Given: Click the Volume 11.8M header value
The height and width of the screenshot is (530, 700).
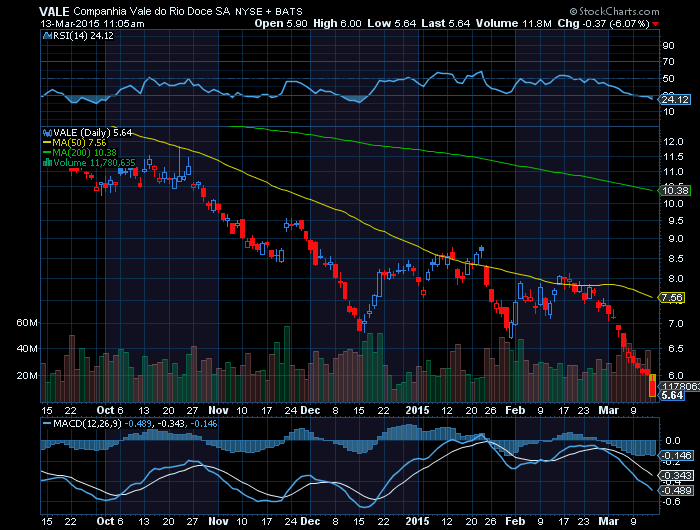Looking at the screenshot, I should [513, 23].
